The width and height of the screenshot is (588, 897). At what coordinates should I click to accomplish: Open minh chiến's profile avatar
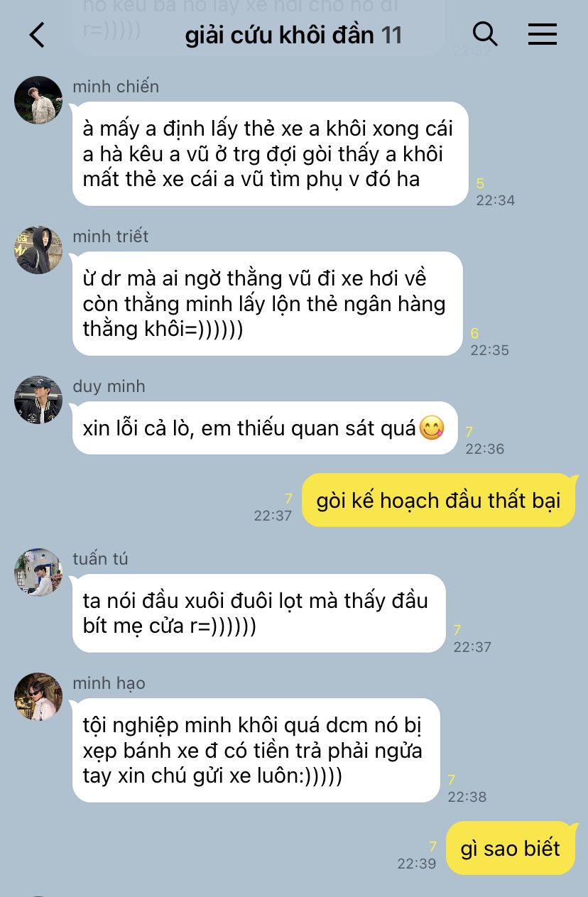coord(38,100)
